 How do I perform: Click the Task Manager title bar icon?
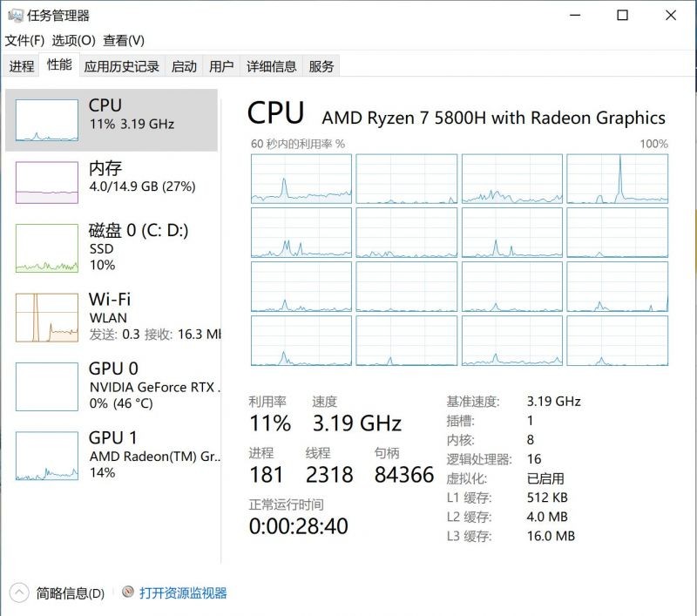pyautogui.click(x=15, y=15)
